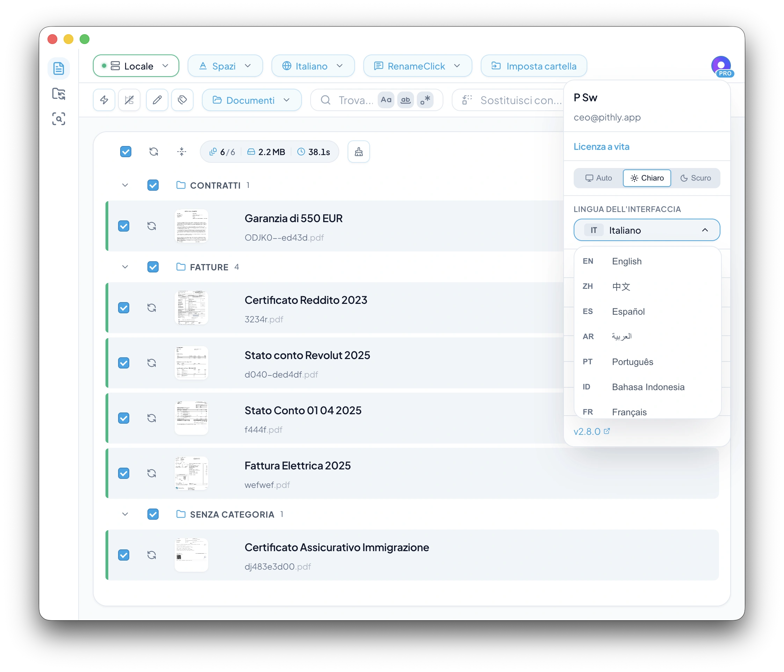This screenshot has height=672, width=784.
Task: Toggle regex search option
Action: click(x=425, y=100)
